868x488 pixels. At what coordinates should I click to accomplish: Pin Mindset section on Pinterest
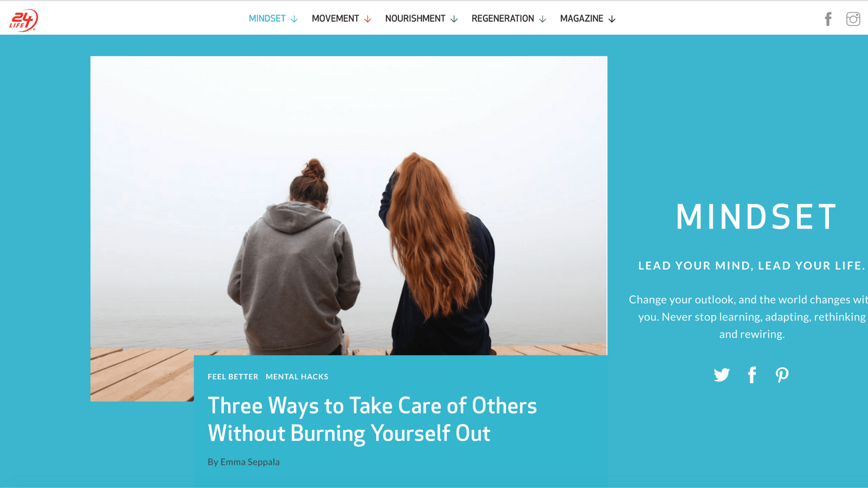coord(782,375)
